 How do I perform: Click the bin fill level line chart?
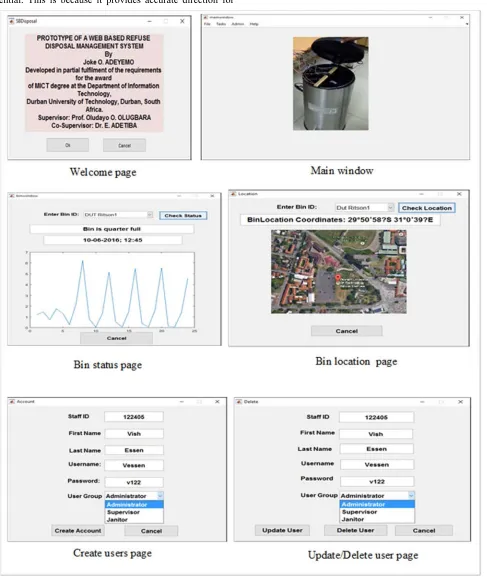112,290
